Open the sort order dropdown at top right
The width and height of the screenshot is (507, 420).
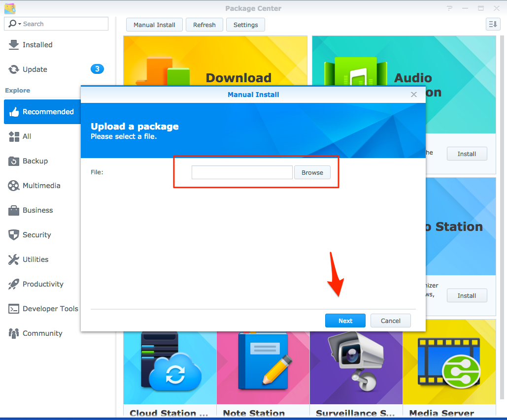pyautogui.click(x=493, y=24)
